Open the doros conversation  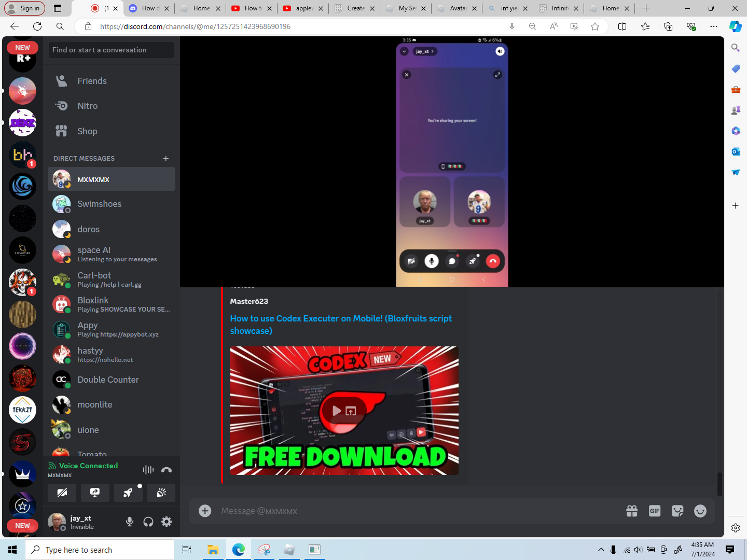(112, 229)
